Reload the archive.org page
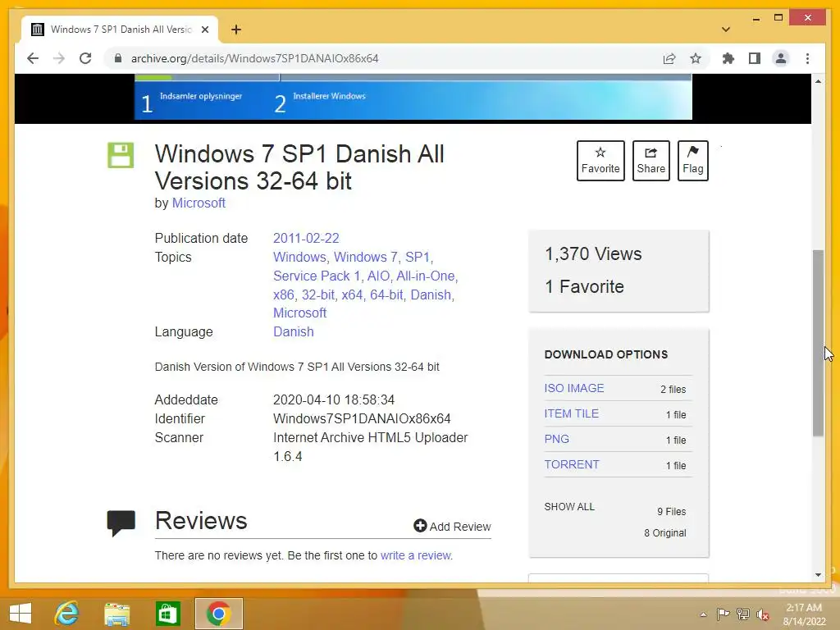The height and width of the screenshot is (630, 840). pos(85,58)
